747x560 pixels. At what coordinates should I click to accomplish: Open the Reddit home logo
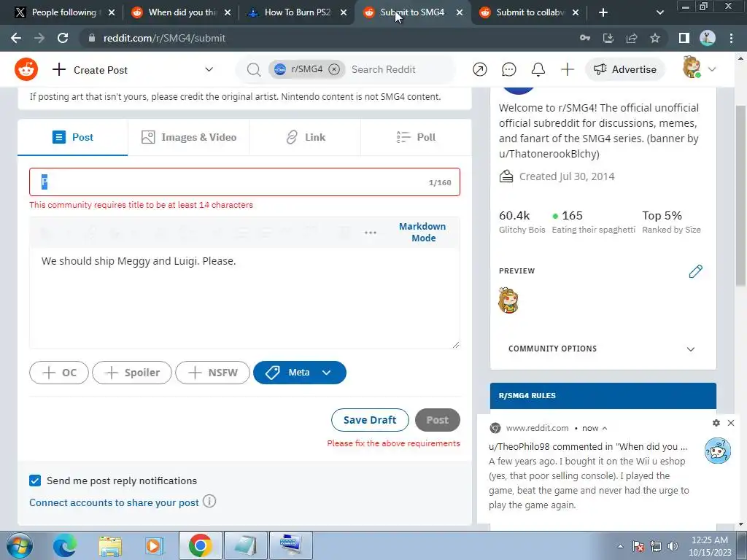pos(26,69)
